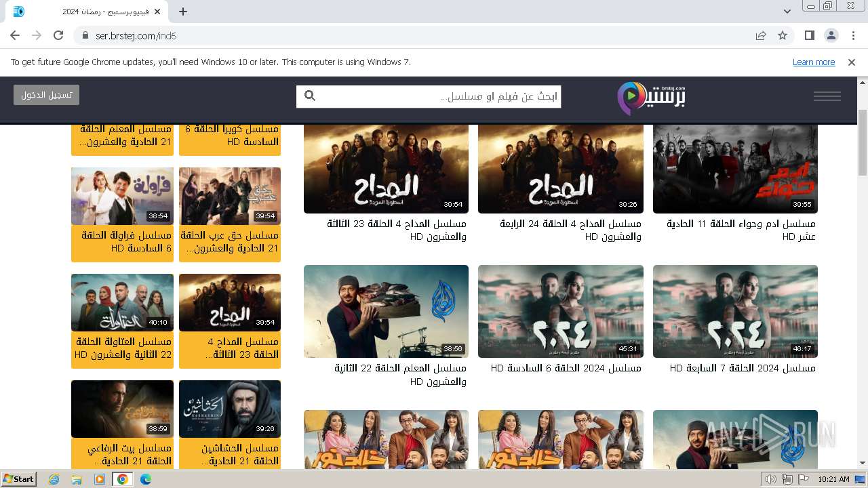This screenshot has width=868, height=488.
Task: Open sidebar thumbnail الحشاشين الحلقة 21
Action: (x=230, y=409)
